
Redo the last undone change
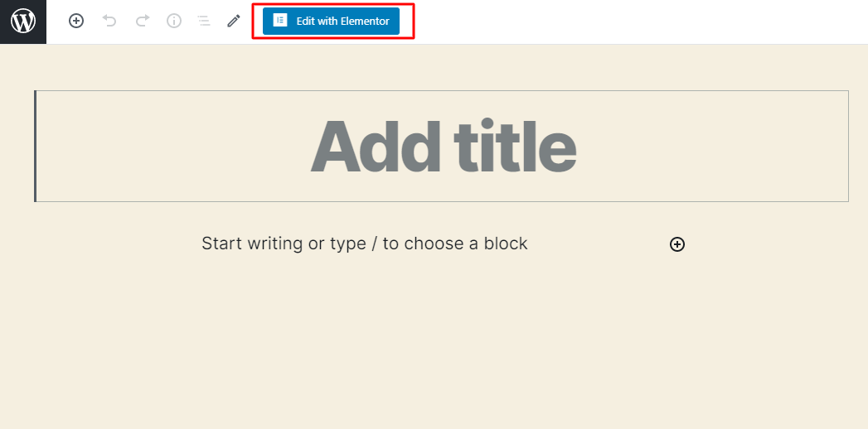click(x=142, y=22)
